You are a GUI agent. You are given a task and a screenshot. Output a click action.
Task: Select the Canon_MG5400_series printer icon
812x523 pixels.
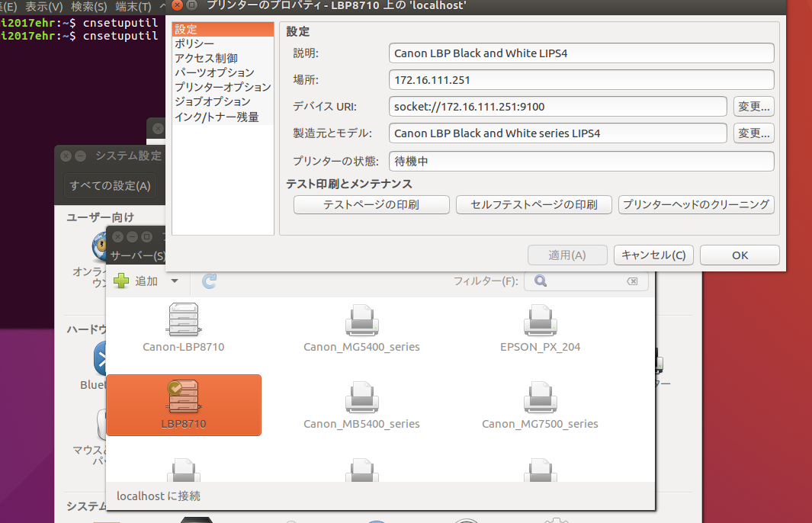point(361,319)
